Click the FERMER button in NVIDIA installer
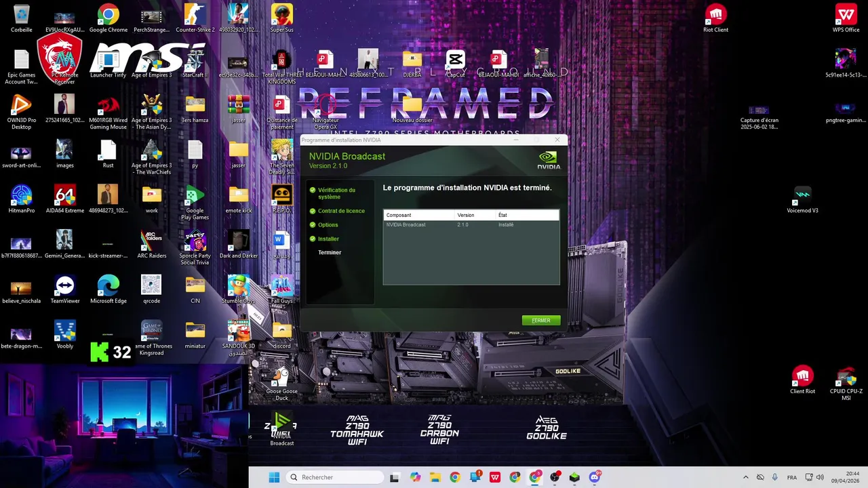This screenshot has height=488, width=868. pyautogui.click(x=541, y=321)
